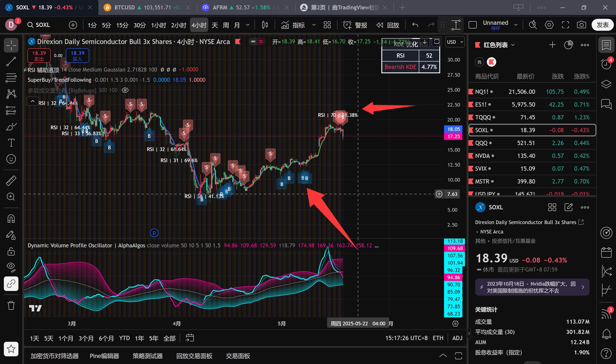Click the 18.39 sell button
616x364 pixels.
(x=39, y=56)
